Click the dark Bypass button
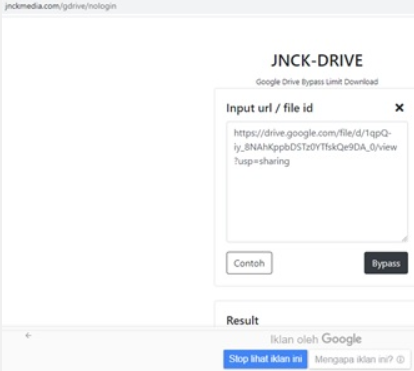 click(x=386, y=263)
